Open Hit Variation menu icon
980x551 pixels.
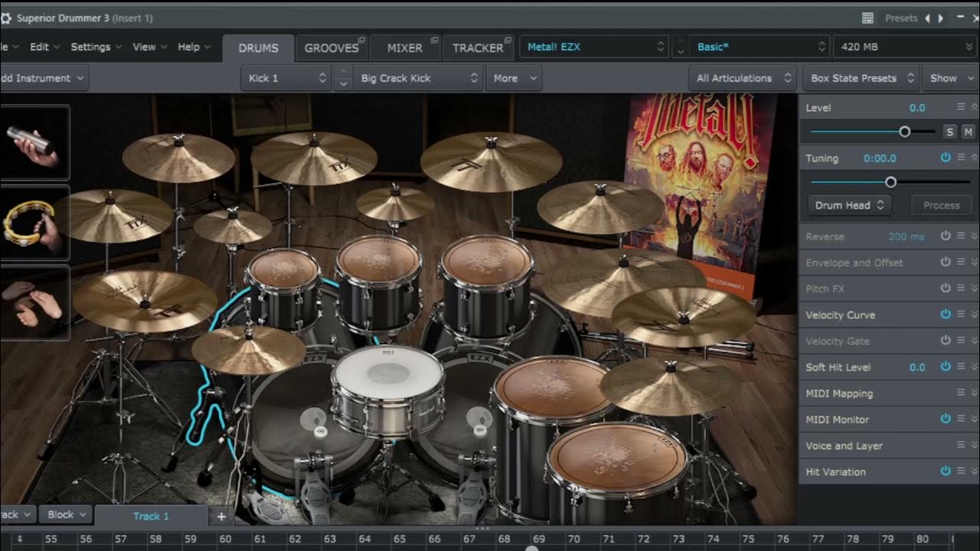tap(961, 471)
